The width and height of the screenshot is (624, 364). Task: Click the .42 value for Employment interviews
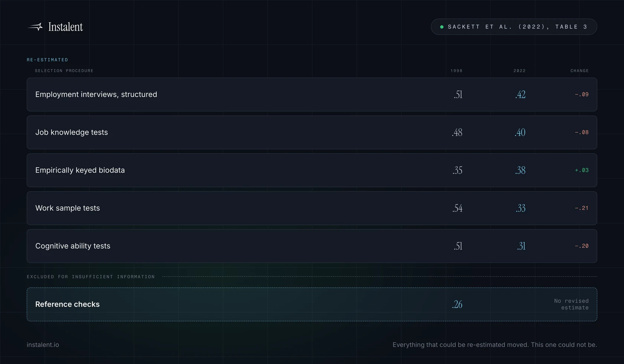pyautogui.click(x=520, y=95)
